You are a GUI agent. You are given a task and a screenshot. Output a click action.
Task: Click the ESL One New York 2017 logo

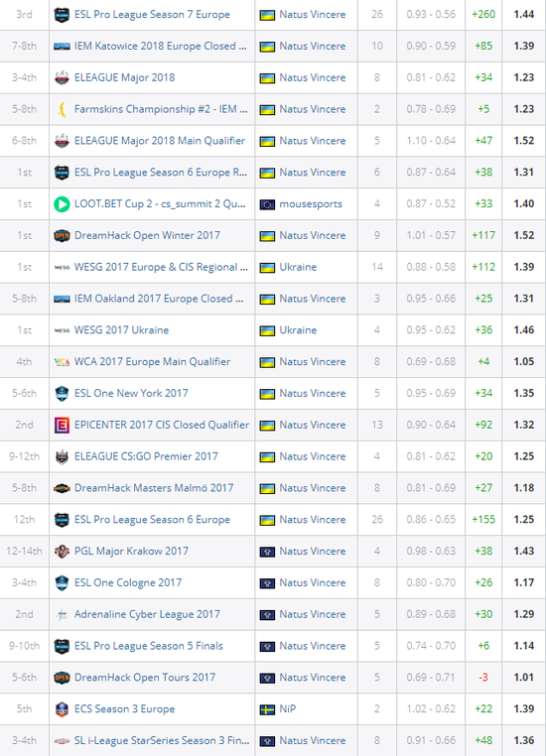(x=62, y=394)
